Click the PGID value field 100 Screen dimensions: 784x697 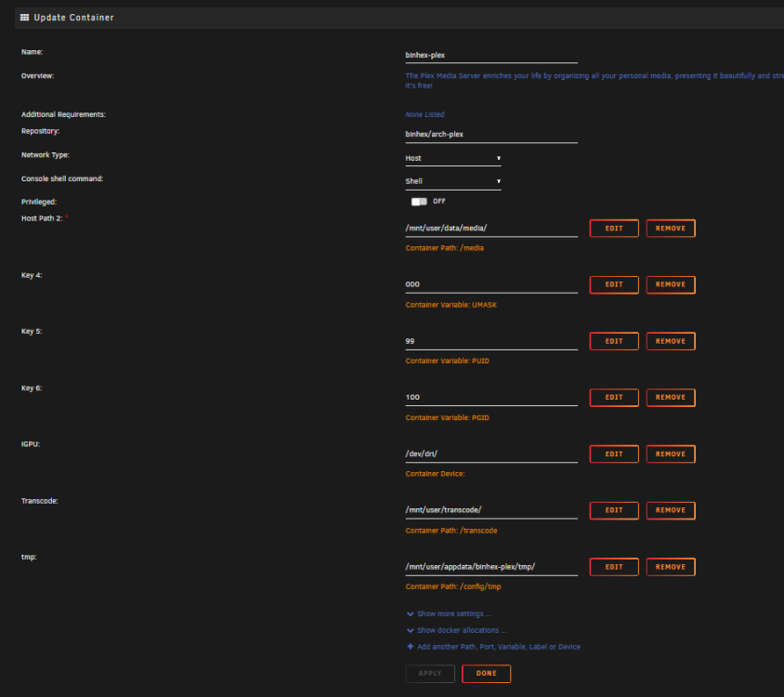(x=491, y=397)
